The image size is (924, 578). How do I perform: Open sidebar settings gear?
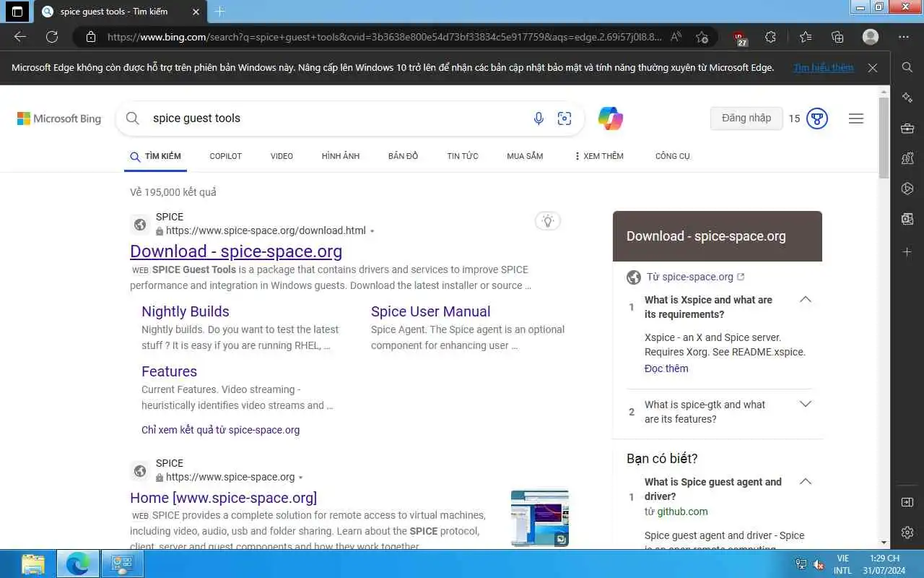point(907,532)
